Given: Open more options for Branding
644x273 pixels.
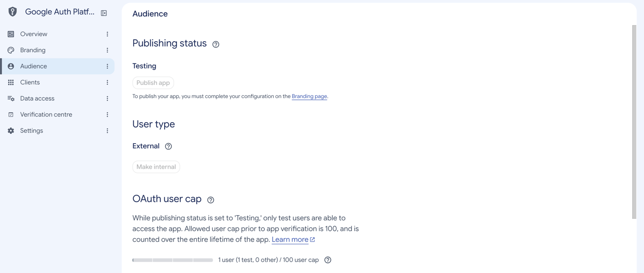Looking at the screenshot, I should 107,50.
